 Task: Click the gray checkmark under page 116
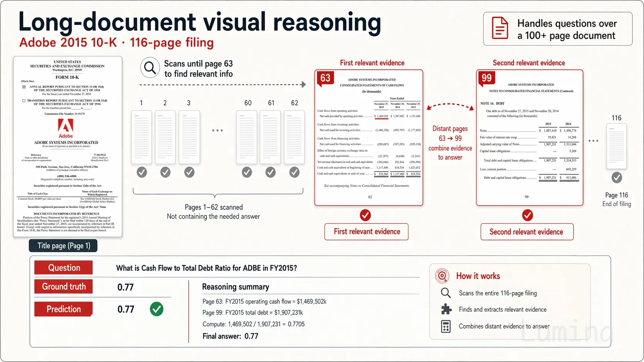coord(617,178)
